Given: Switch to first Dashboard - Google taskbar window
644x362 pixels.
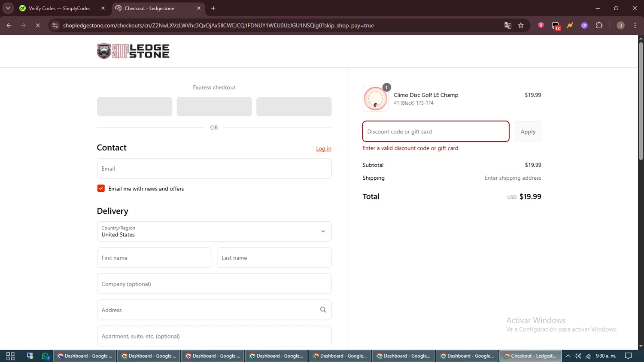Looking at the screenshot, I should [85, 356].
